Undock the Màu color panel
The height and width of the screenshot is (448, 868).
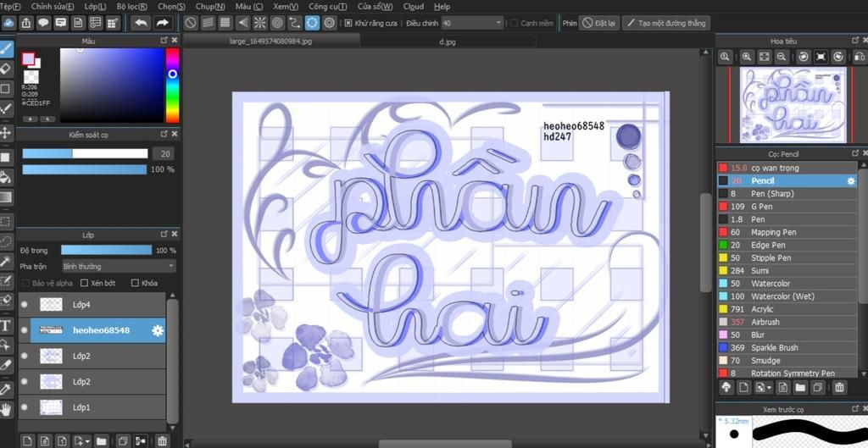164,41
